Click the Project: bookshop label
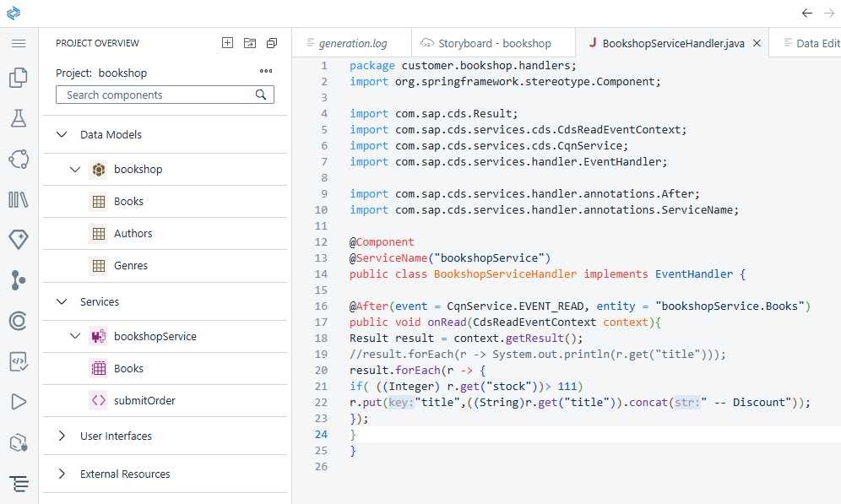Screen dimensions: 841x504 tap(101, 73)
